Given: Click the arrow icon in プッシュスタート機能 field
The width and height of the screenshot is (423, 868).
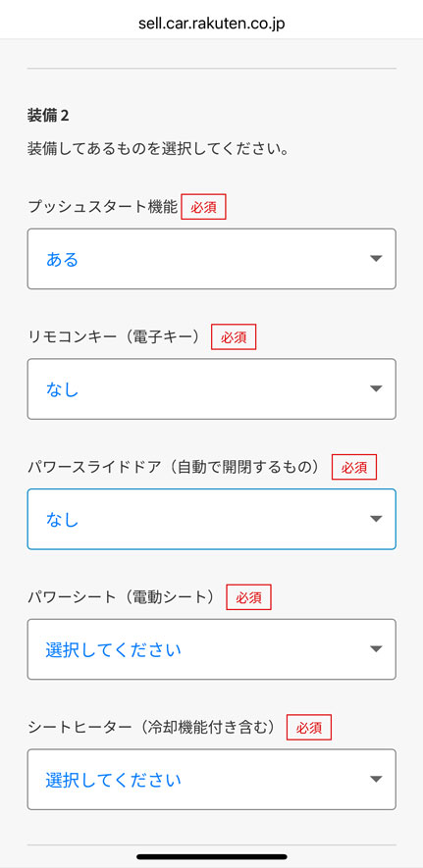Looking at the screenshot, I should click(x=376, y=259).
